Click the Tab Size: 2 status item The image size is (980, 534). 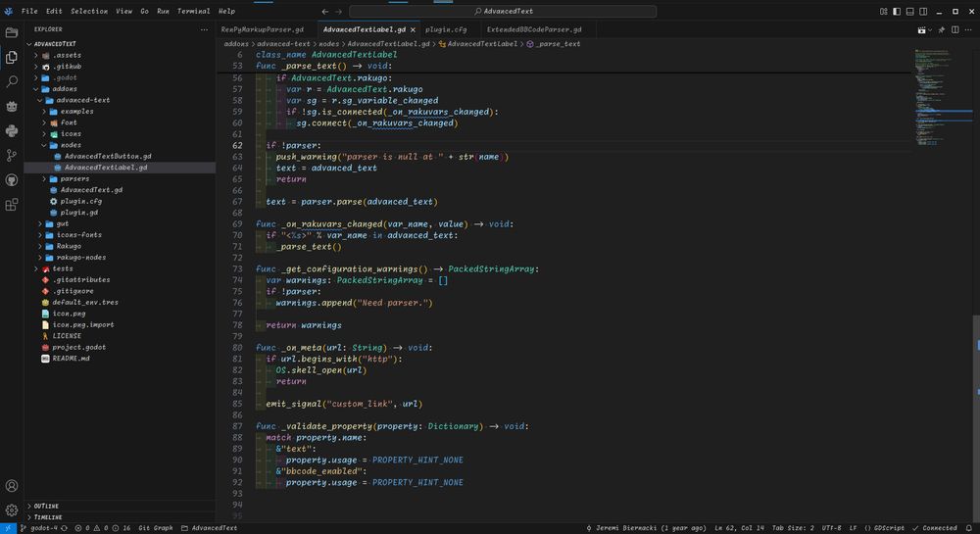point(793,528)
